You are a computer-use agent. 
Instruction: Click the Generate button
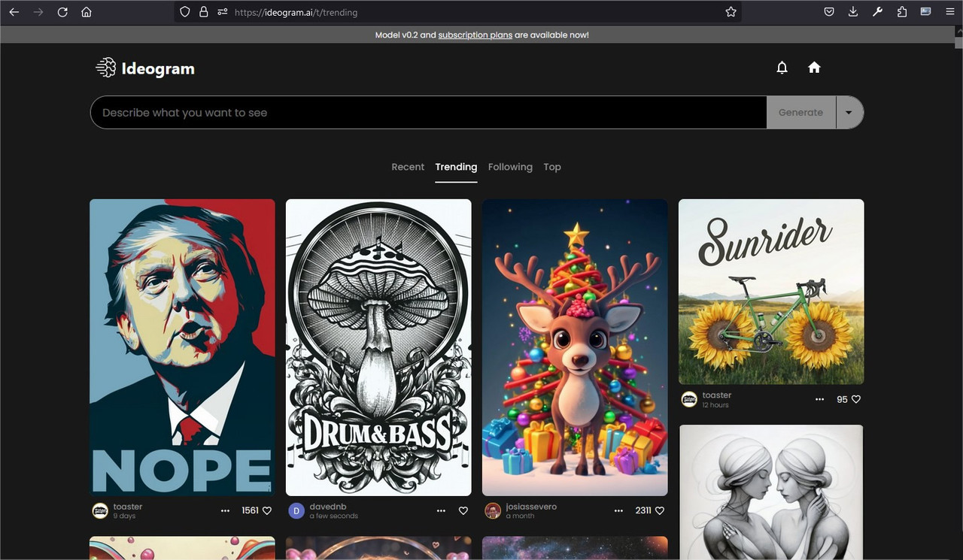[801, 113]
